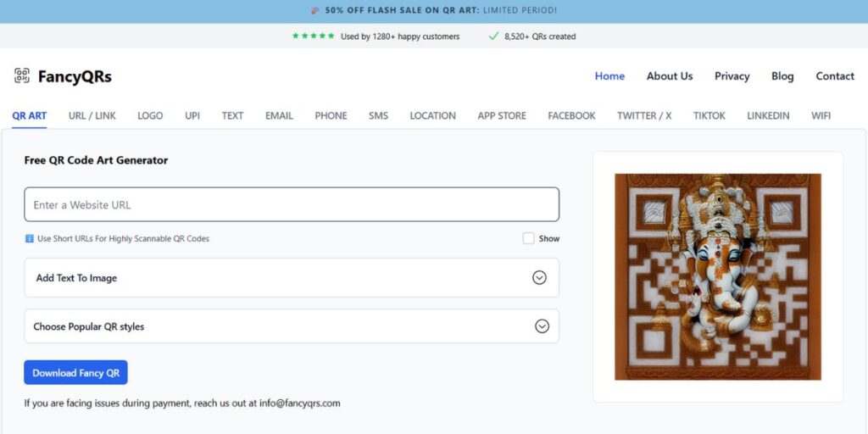Viewport: 868px width, 434px height.
Task: Select the LINKEDIN tab
Action: pos(768,115)
